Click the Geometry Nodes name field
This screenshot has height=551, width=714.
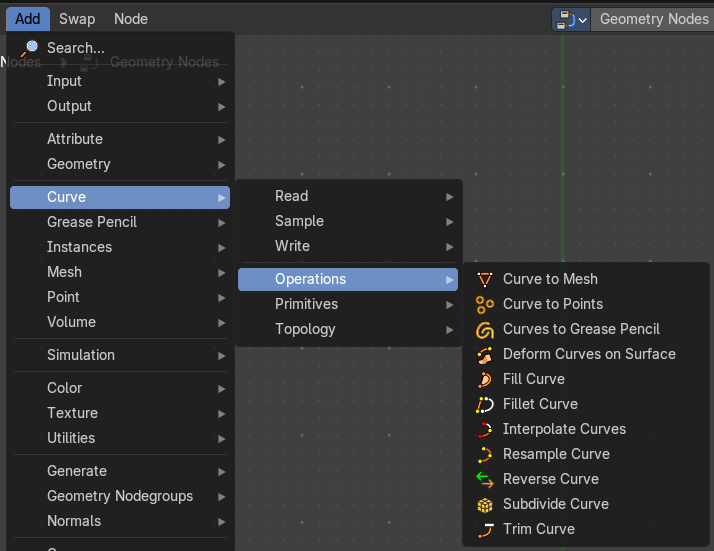click(x=653, y=20)
